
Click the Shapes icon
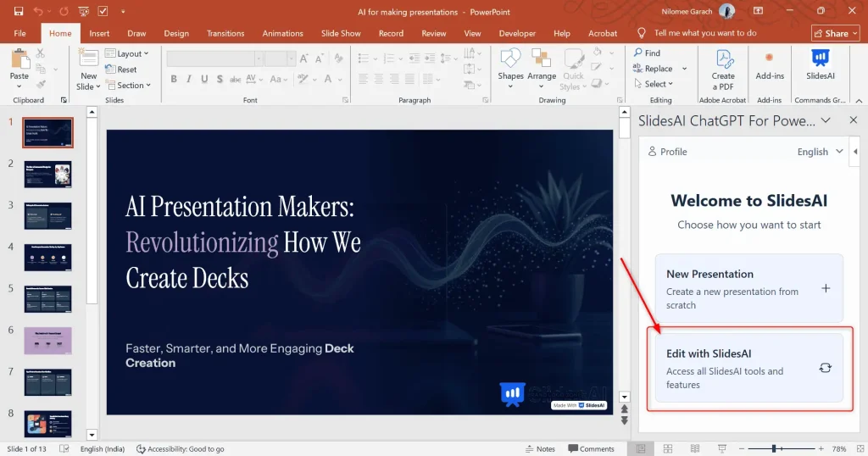coord(510,58)
